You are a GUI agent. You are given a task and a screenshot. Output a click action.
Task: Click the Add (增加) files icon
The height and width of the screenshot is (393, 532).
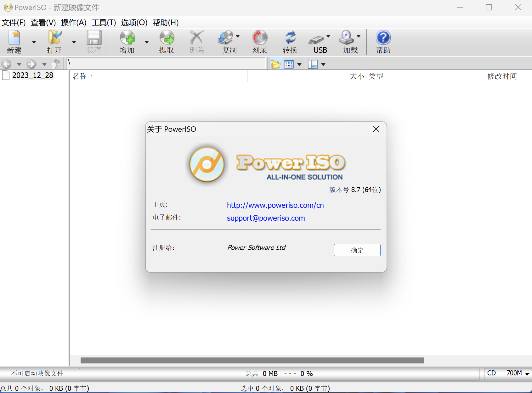[127, 38]
